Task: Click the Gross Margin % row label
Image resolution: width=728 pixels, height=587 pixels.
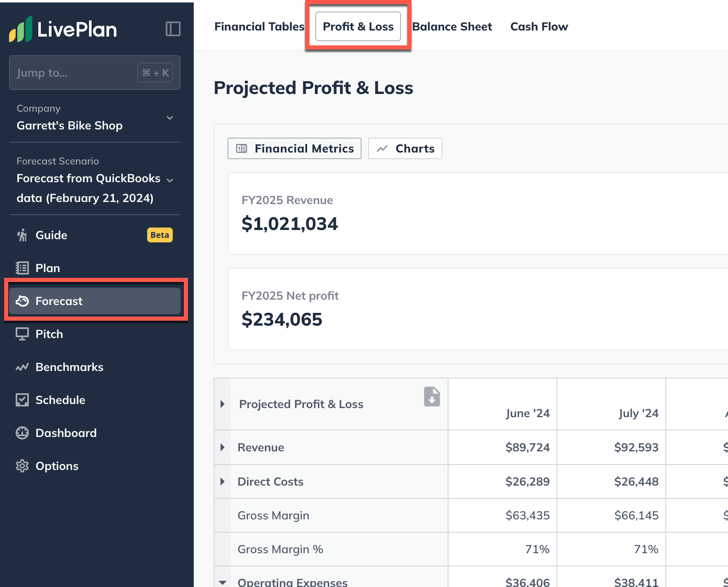Action: point(280,549)
